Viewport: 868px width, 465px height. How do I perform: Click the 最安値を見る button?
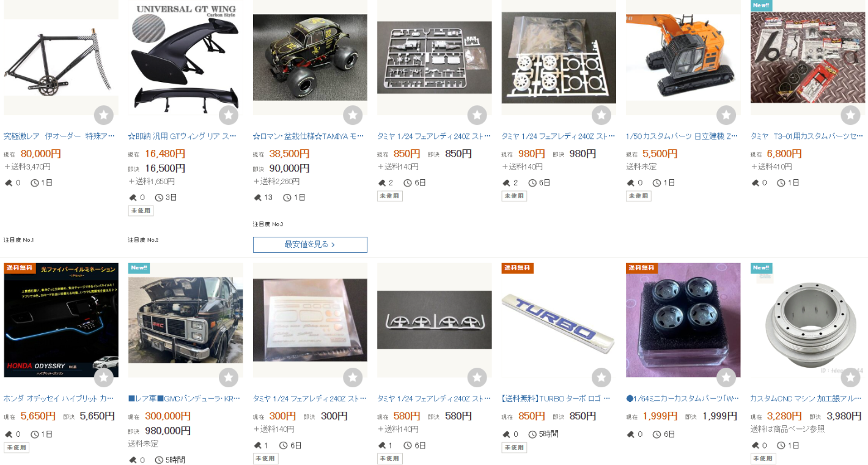click(x=310, y=245)
